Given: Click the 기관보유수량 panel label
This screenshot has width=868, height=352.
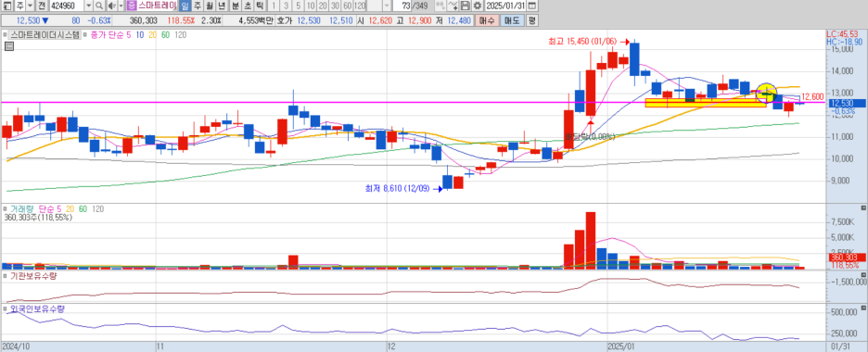Looking at the screenshot, I should 33,276.
